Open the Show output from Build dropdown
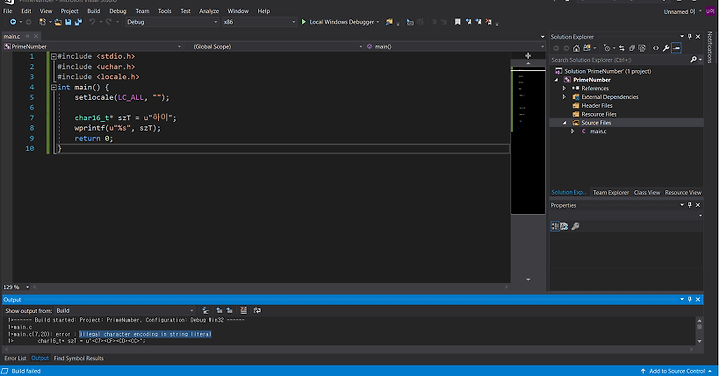Image resolution: width=720 pixels, height=376 pixels. tap(125, 310)
